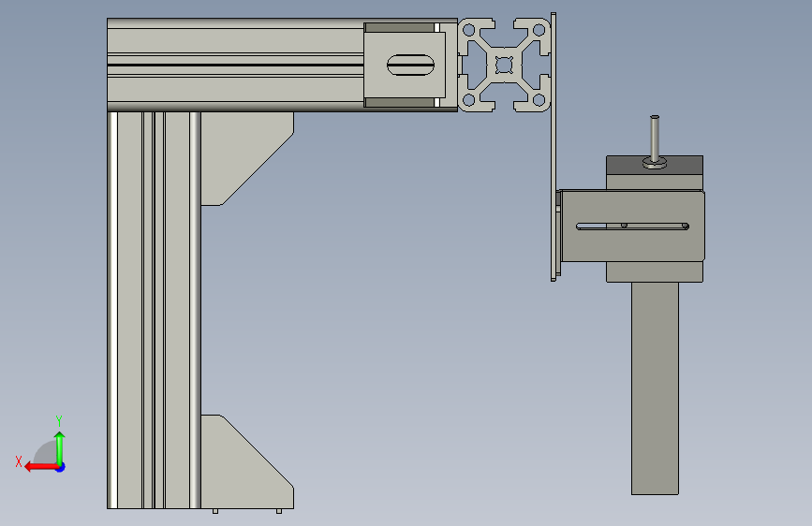
Task: Click the green Y axis arrow of triad
Action: (60, 447)
